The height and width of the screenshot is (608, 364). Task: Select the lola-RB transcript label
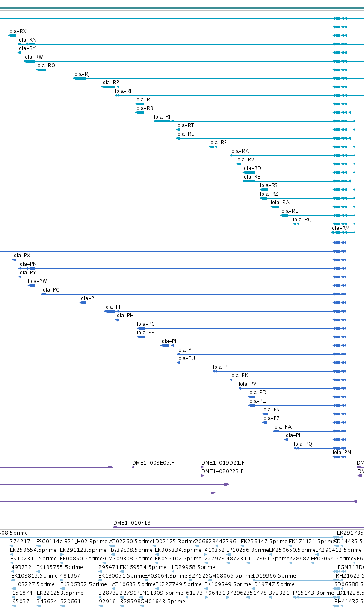tap(144, 108)
